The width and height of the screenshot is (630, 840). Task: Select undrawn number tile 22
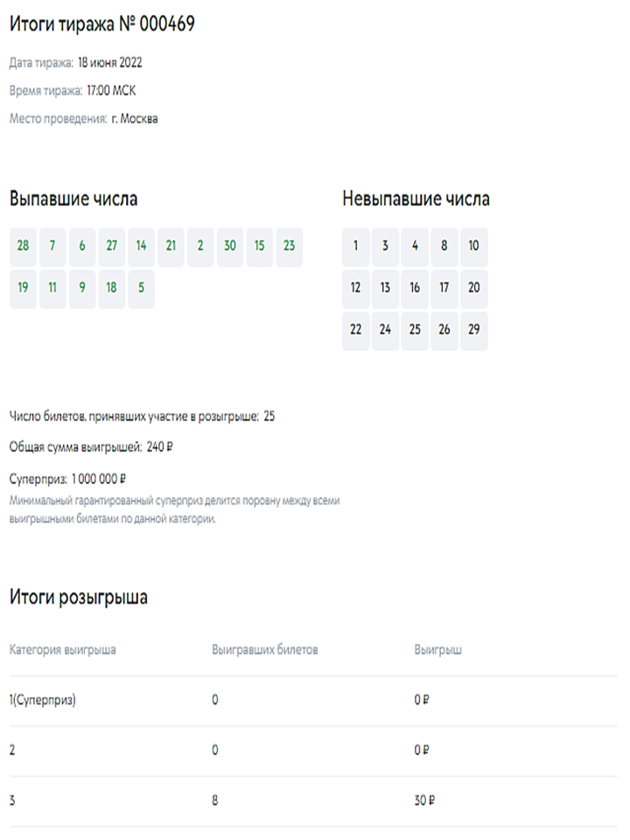click(x=355, y=330)
